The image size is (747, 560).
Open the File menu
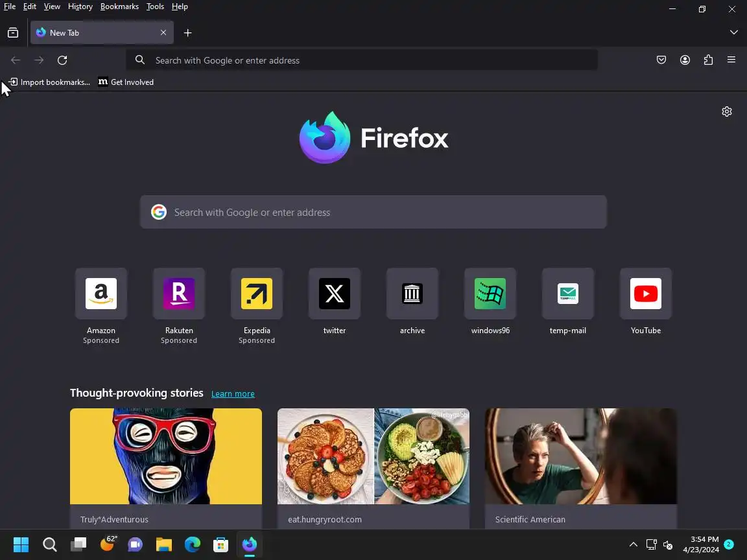coord(10,6)
